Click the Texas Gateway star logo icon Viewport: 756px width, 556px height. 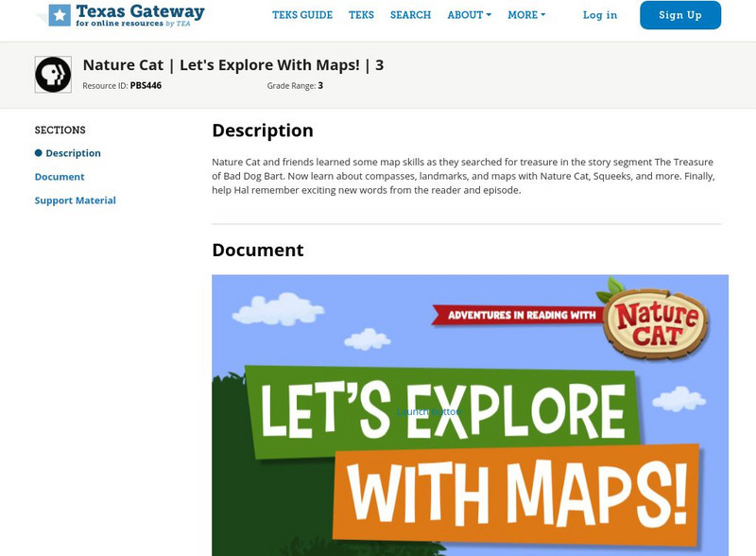(x=60, y=15)
